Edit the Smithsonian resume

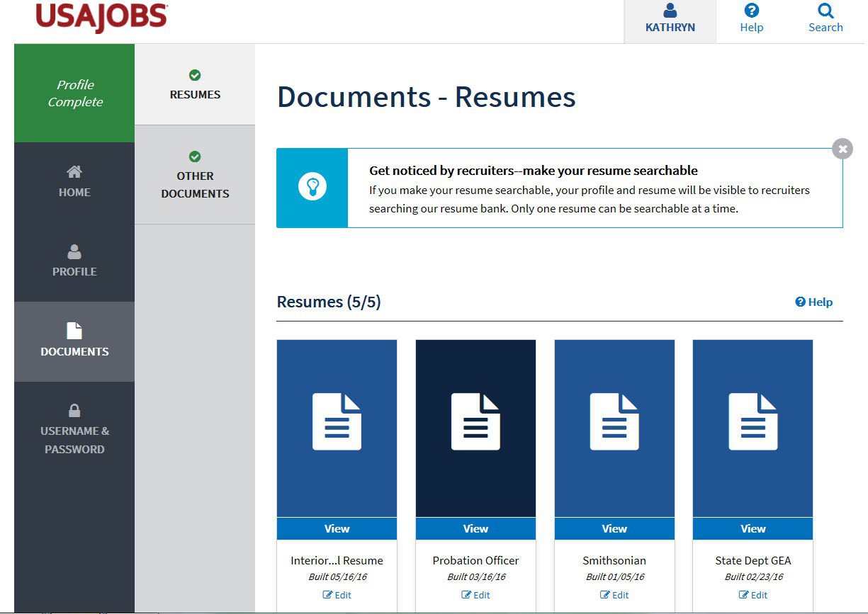coord(615,595)
